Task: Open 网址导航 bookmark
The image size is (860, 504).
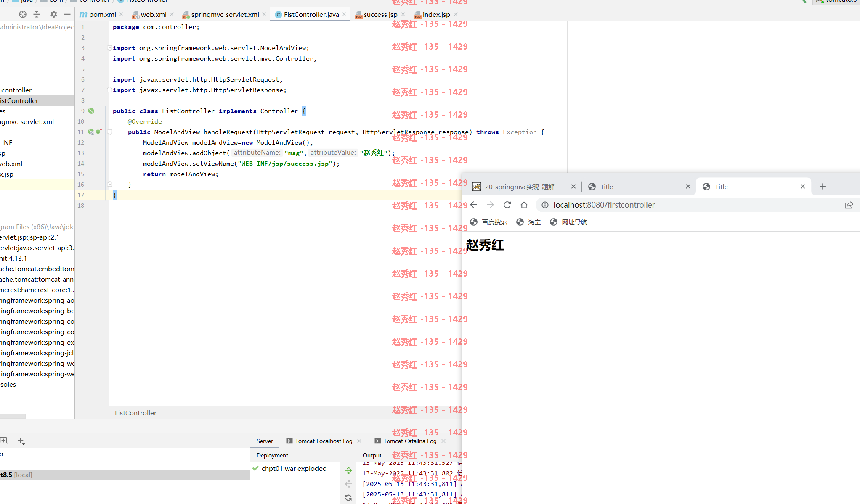Action: click(x=569, y=222)
